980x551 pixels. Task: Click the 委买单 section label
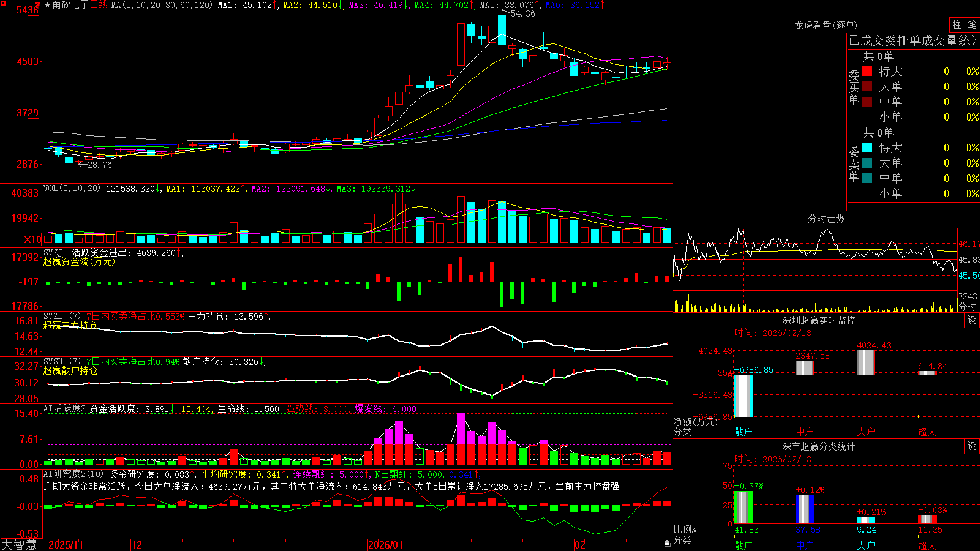854,87
